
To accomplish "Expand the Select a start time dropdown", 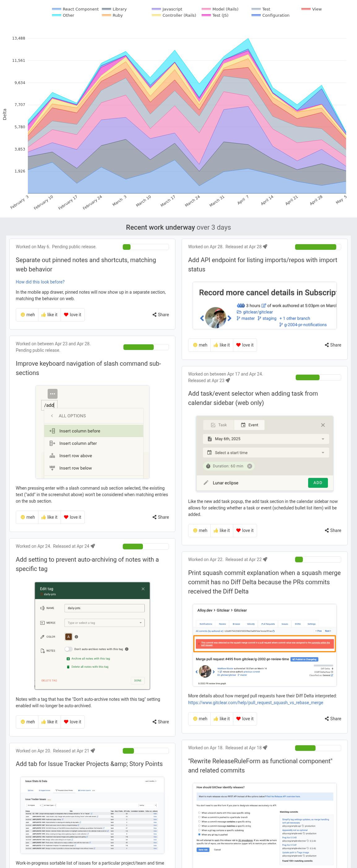I will click(x=323, y=453).
